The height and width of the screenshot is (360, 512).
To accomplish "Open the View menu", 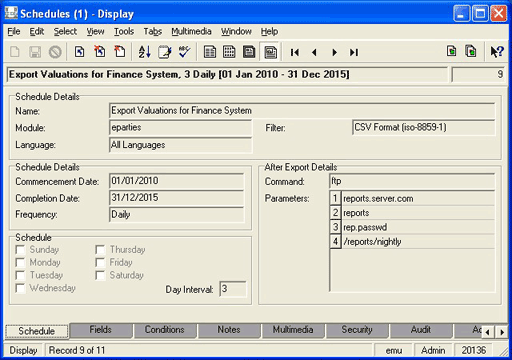I will tap(95, 31).
